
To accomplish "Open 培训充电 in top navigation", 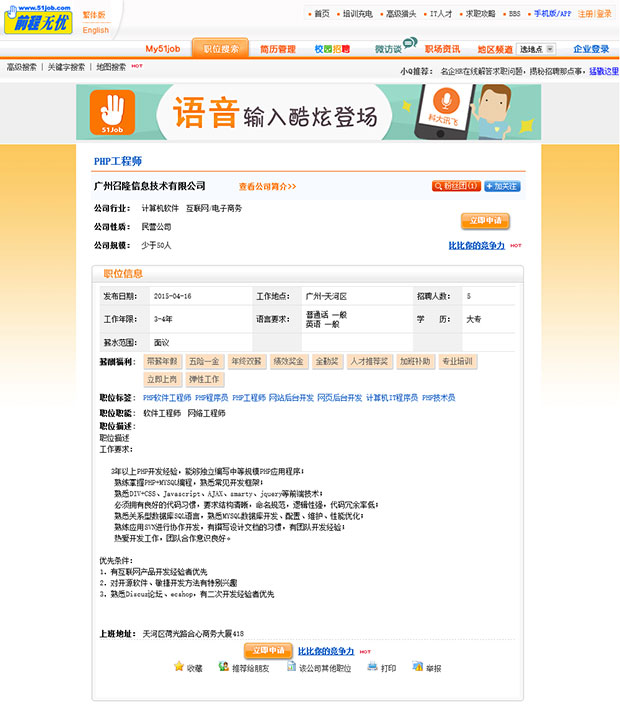I will click(358, 14).
